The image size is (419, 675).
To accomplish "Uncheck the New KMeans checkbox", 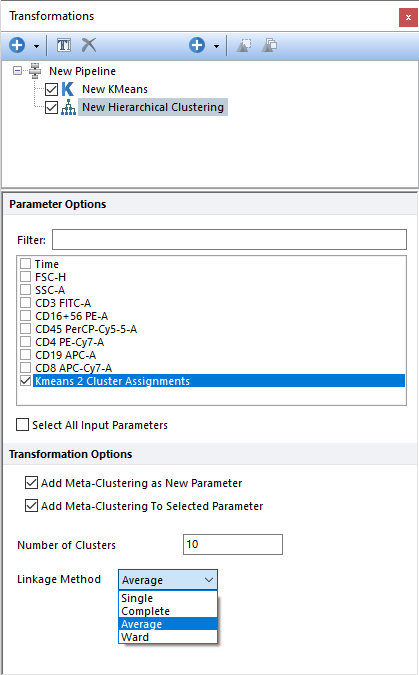I will pos(51,90).
